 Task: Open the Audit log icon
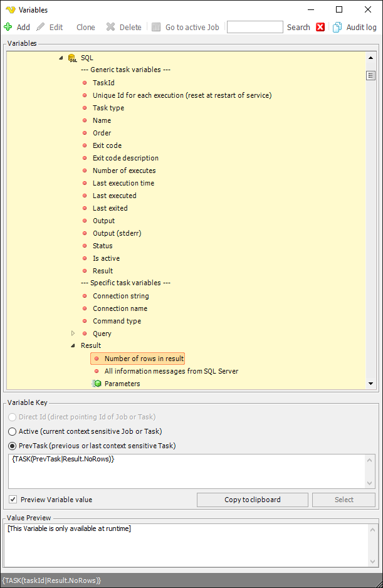(x=337, y=28)
